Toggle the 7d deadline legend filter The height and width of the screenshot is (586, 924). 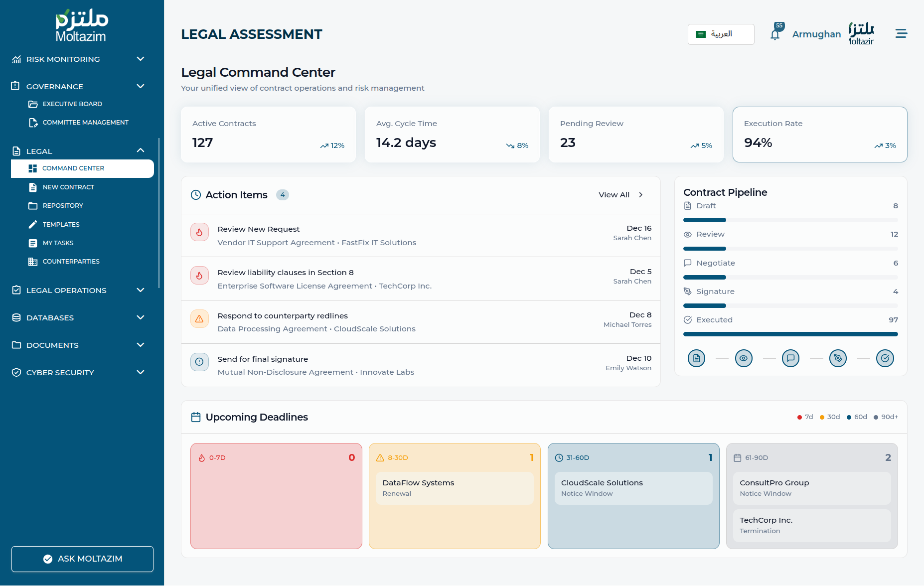(x=805, y=417)
